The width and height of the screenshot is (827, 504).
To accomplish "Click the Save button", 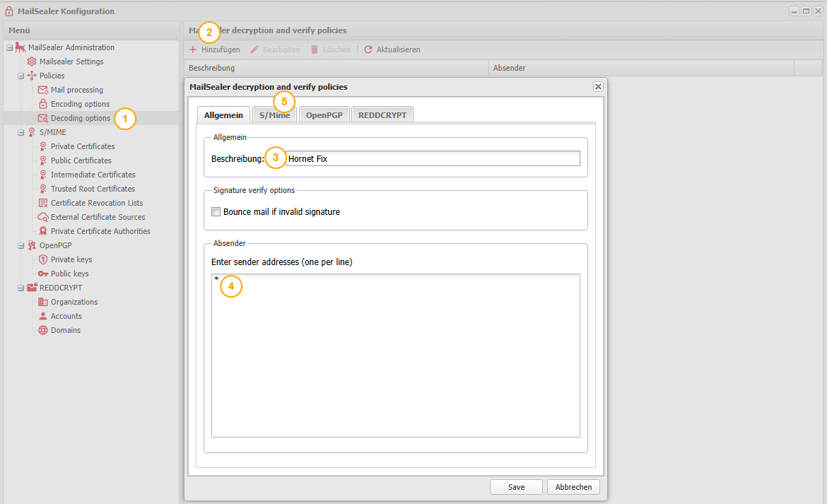I will pos(516,487).
